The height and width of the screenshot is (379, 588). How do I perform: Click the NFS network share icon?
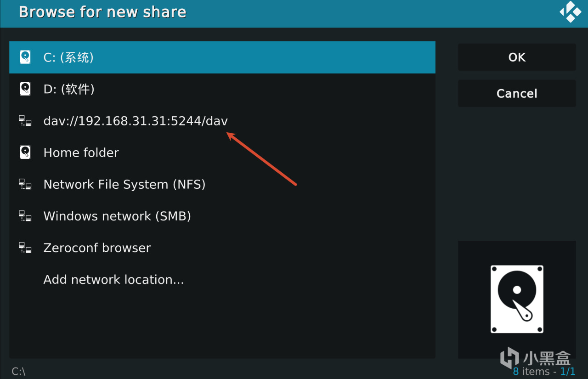pyautogui.click(x=25, y=184)
